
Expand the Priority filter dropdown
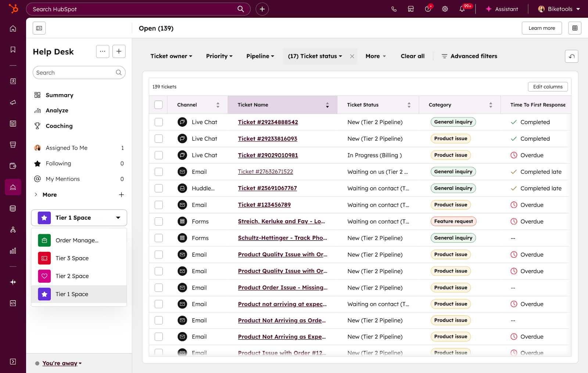click(219, 56)
